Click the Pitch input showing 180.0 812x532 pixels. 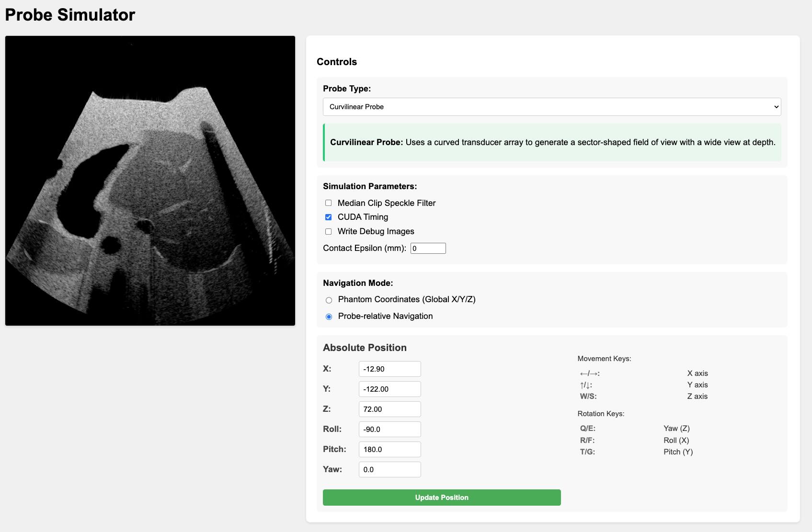click(389, 449)
